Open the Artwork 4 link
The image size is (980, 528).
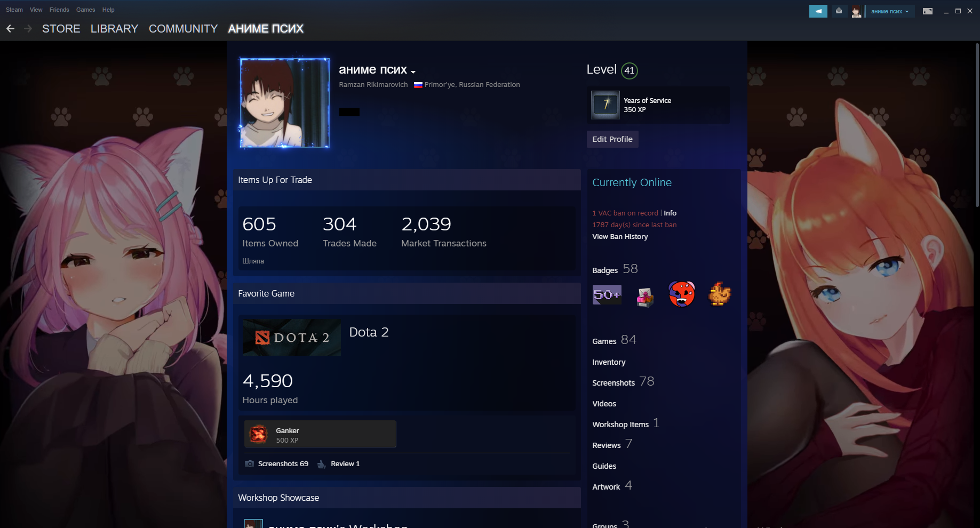[612, 486]
